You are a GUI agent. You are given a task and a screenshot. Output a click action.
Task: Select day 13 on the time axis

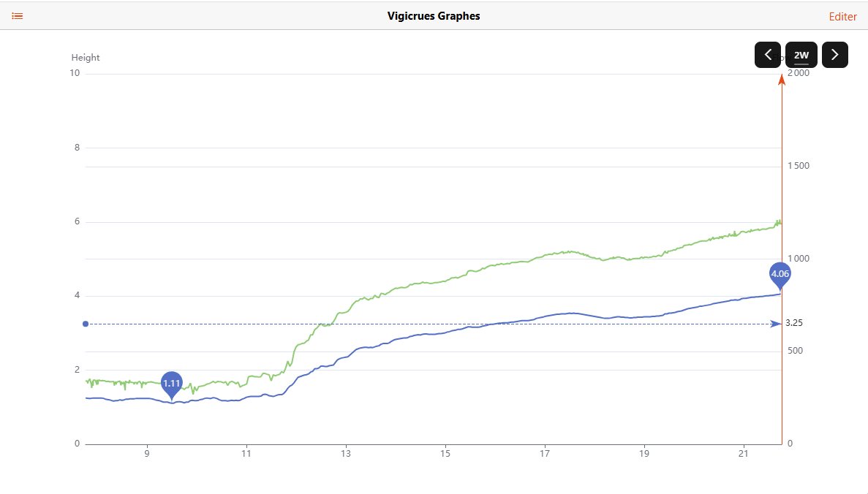tap(346, 454)
